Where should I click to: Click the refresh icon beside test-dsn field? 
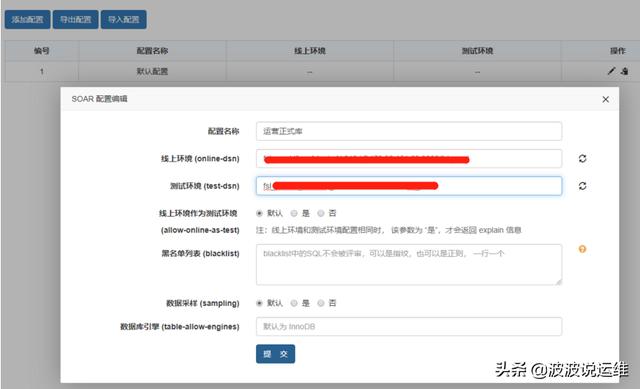pyautogui.click(x=582, y=186)
